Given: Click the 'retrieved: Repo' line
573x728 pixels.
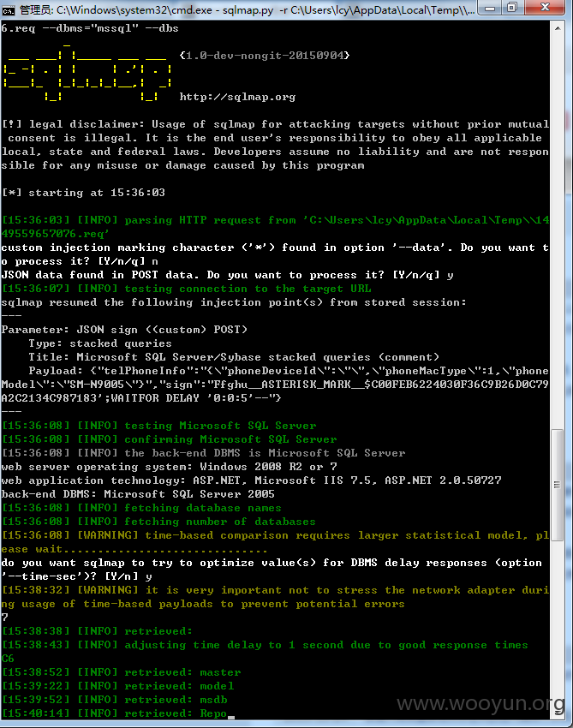Looking at the screenshot, I should point(115,713).
